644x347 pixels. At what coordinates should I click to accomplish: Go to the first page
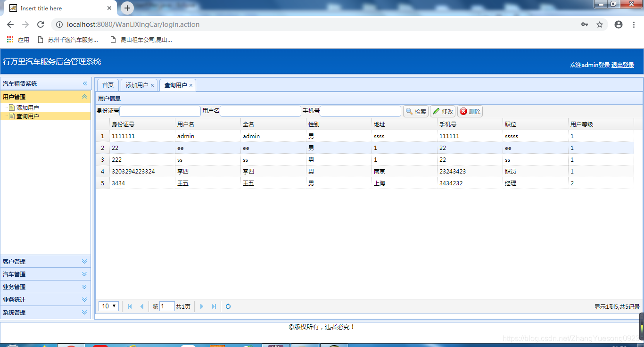click(x=130, y=306)
